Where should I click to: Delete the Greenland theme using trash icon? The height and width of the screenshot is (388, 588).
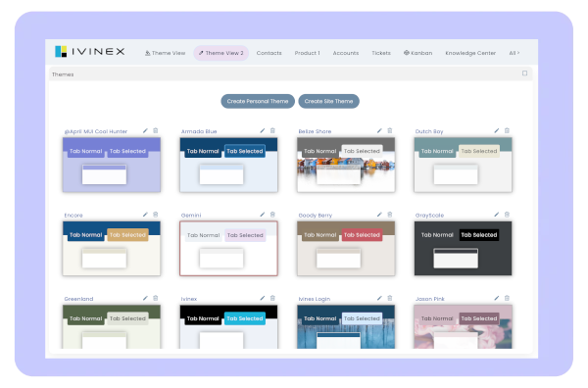pyautogui.click(x=155, y=298)
